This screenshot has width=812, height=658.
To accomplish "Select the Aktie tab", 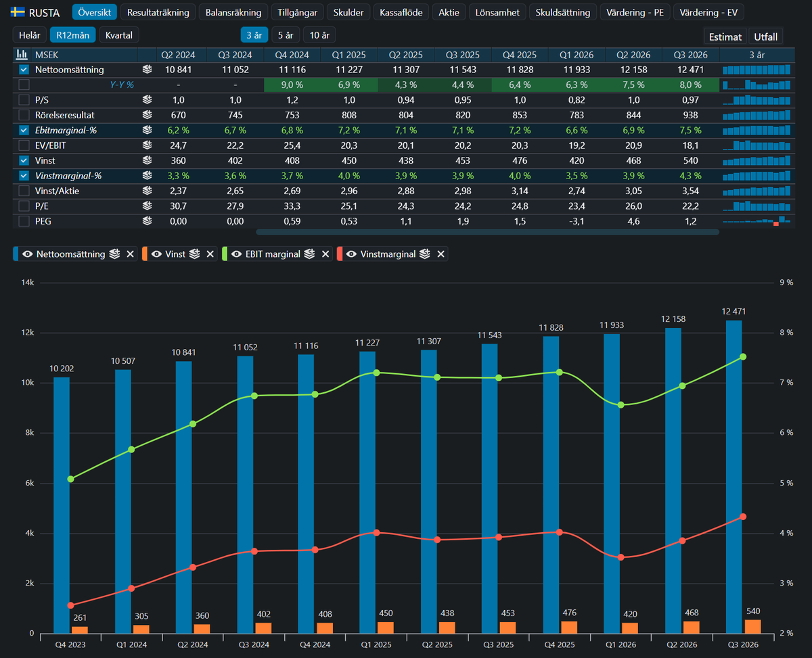I will tap(449, 12).
